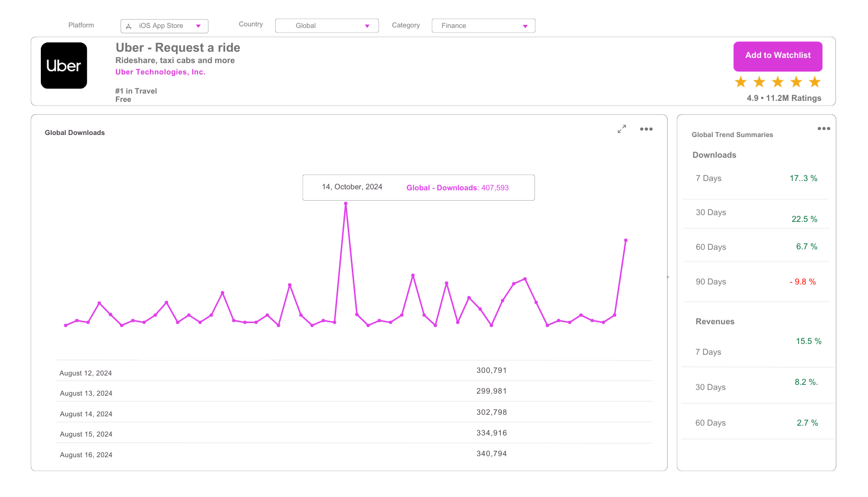Click the downloads value 340,794

[x=491, y=454]
